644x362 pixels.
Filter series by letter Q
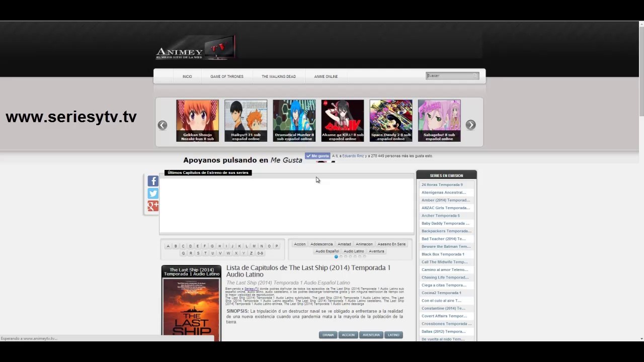click(183, 253)
